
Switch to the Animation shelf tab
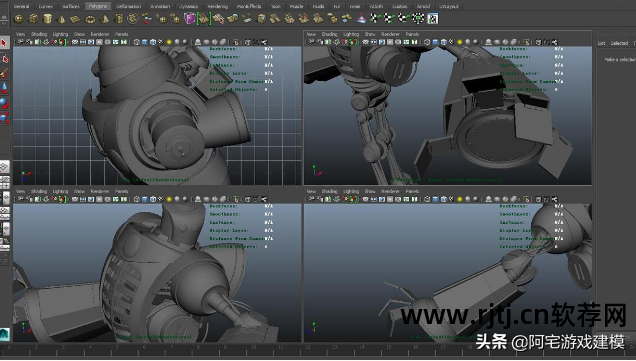point(160,6)
